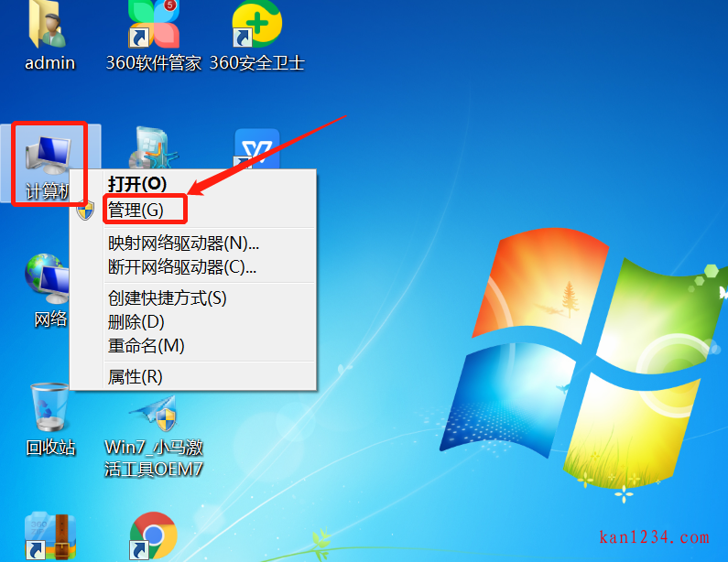Click the UAC shield icon beside 管理
The image size is (728, 562).
tap(85, 211)
